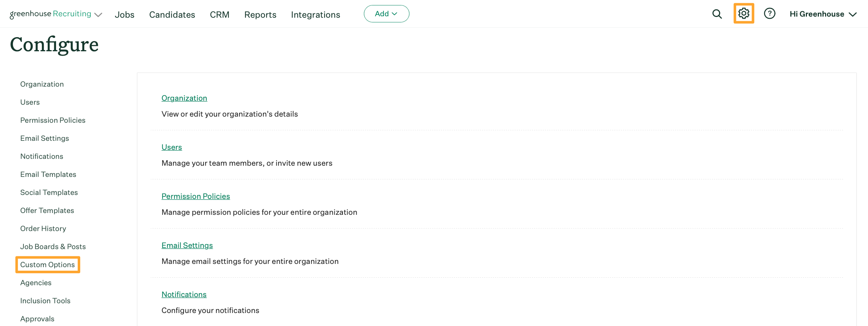Open the help question mark icon
Image resolution: width=868 pixels, height=326 pixels.
tap(769, 14)
